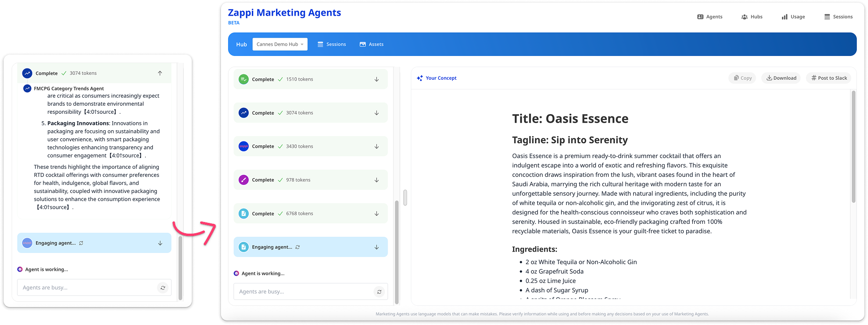Click refresh icon in left popup input field
This screenshot has height=325, width=868.
[163, 288]
